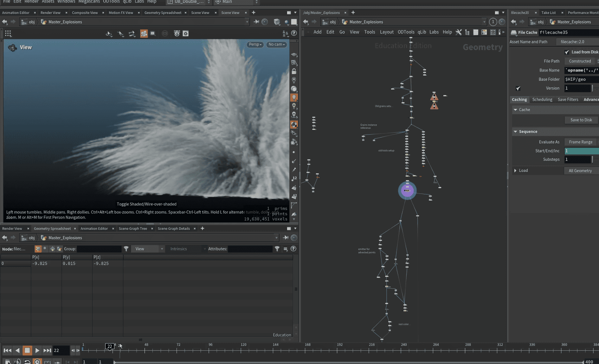Click the Play forward button in playbar
Image resolution: width=599 pixels, height=364 pixels.
coord(37,350)
